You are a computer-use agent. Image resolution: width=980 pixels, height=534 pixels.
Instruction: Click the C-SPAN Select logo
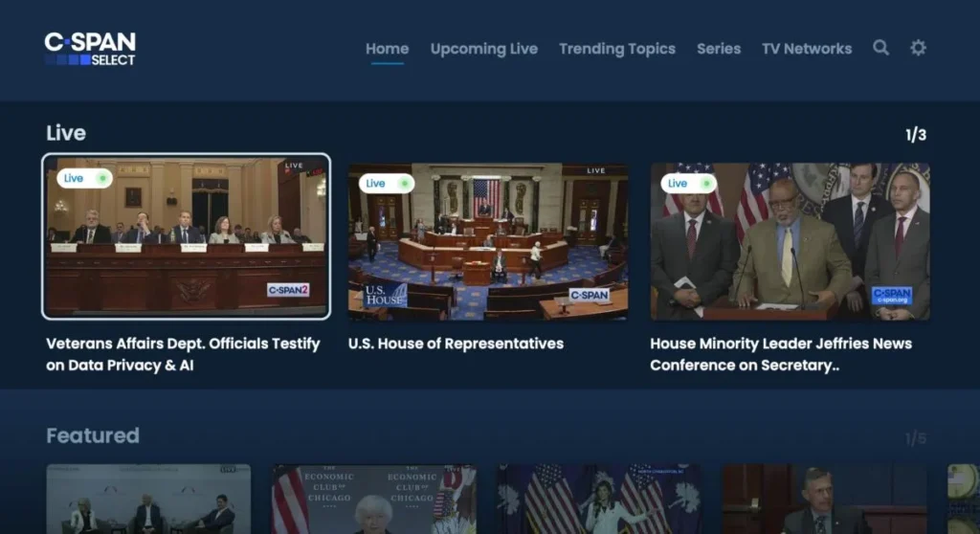(90, 49)
